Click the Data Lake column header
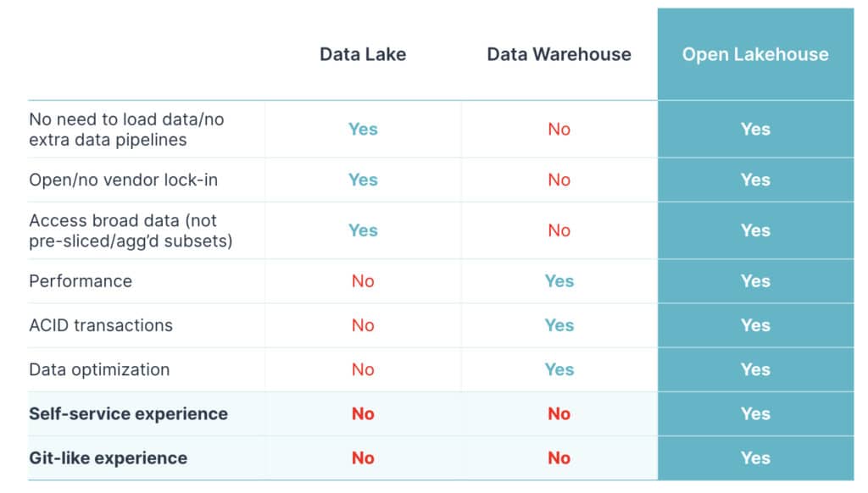The image size is (868, 493). coord(363,54)
